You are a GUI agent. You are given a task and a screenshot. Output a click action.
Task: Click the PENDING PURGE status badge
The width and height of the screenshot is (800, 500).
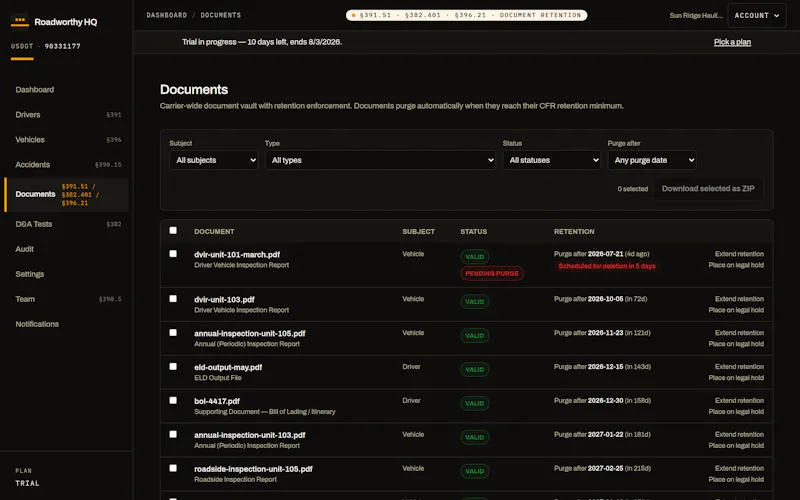point(492,273)
